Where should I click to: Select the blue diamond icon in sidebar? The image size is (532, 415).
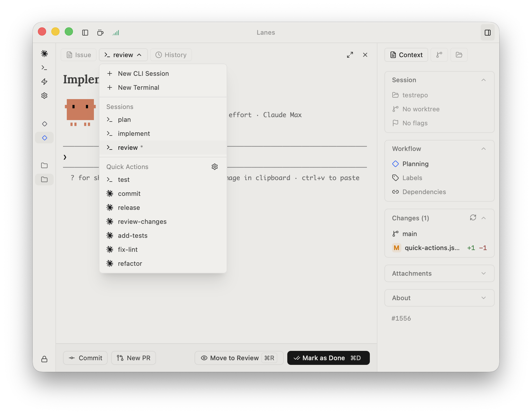45,138
